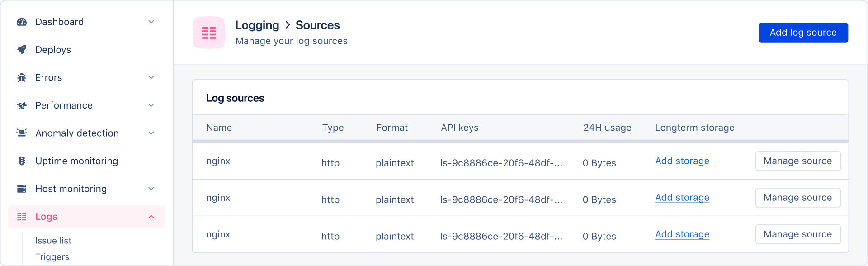Click the Dashboard gauge icon
Image resolution: width=868 pixels, height=266 pixels.
(22, 22)
